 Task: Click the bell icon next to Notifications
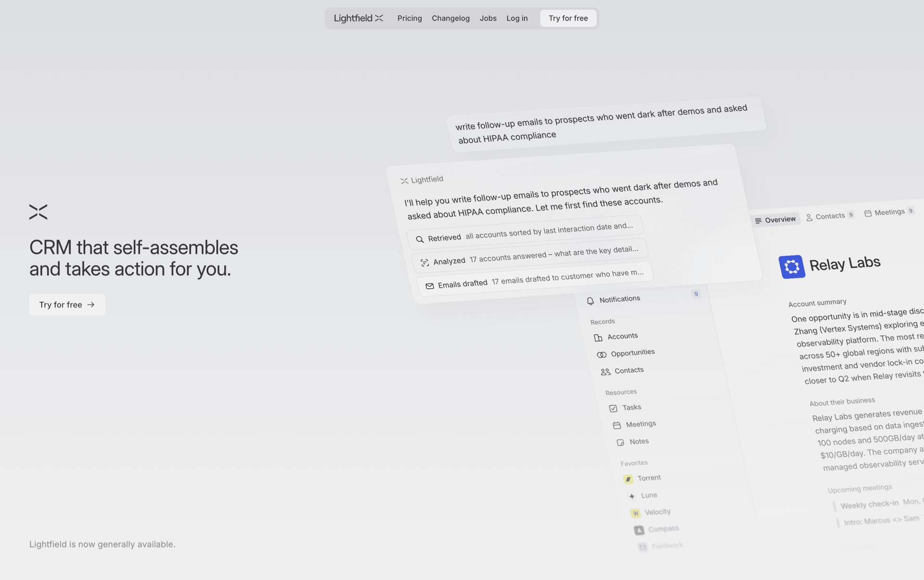590,301
